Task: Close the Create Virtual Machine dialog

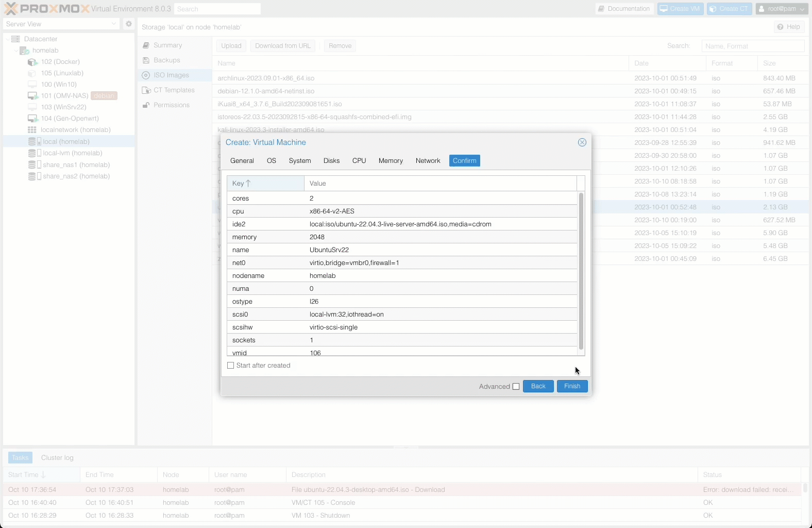Action: tap(582, 142)
